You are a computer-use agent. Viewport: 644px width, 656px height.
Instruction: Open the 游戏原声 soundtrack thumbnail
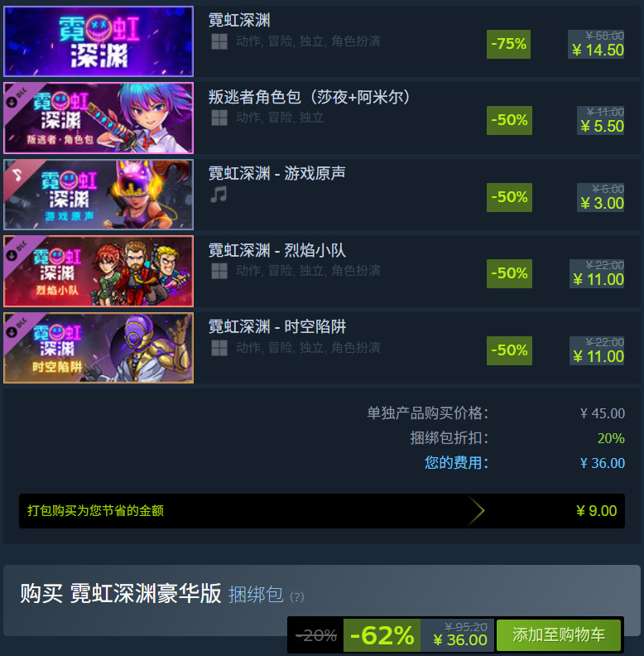click(x=99, y=195)
